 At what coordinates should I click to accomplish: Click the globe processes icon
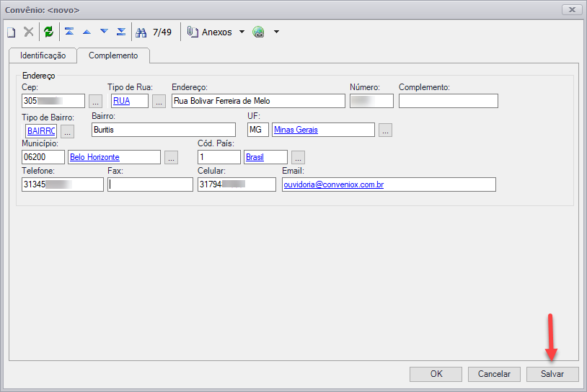coord(258,32)
